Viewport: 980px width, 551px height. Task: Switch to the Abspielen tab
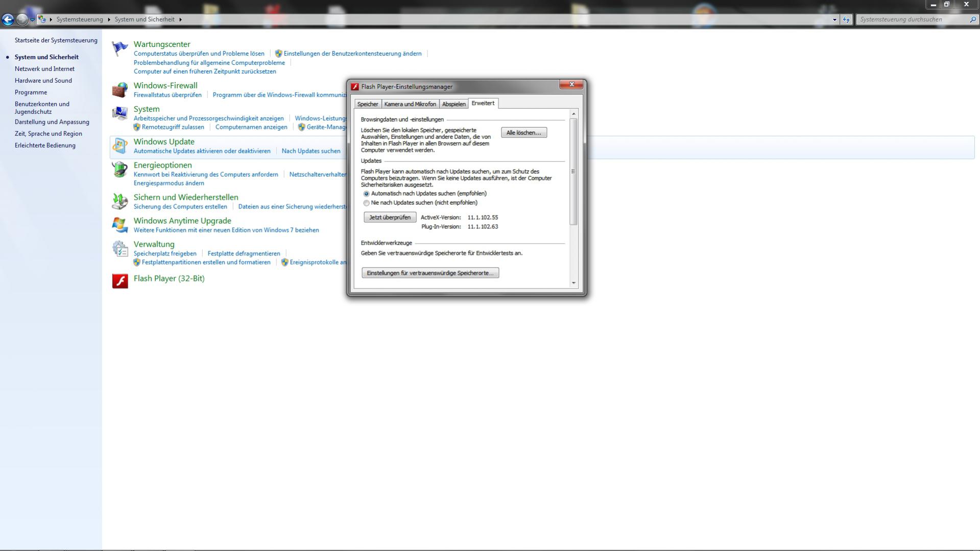454,104
